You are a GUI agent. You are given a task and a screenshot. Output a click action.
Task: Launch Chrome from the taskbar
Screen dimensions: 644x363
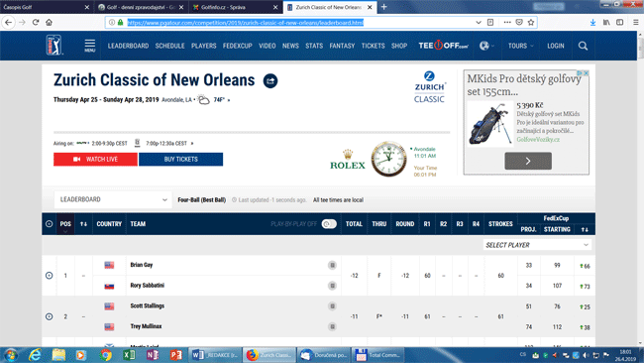tap(106, 355)
